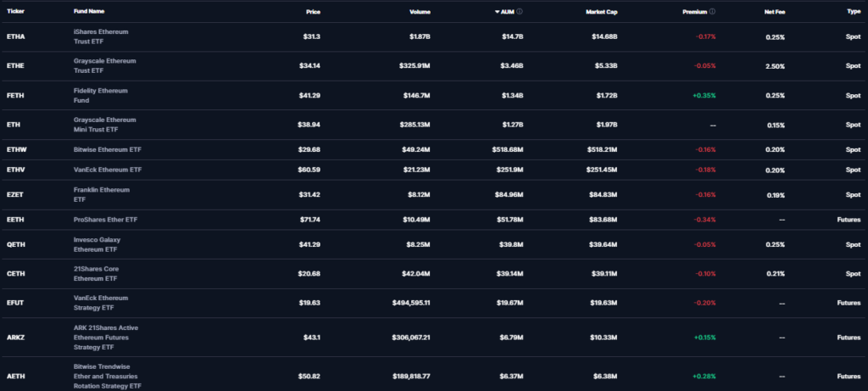Click the Type column header
Screen dimensions: 868x391
pyautogui.click(x=853, y=12)
